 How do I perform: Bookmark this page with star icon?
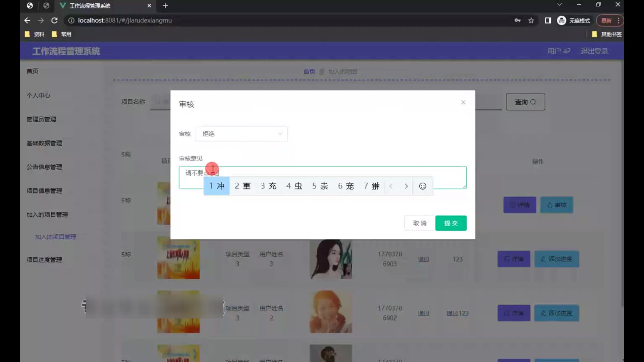coord(531,20)
